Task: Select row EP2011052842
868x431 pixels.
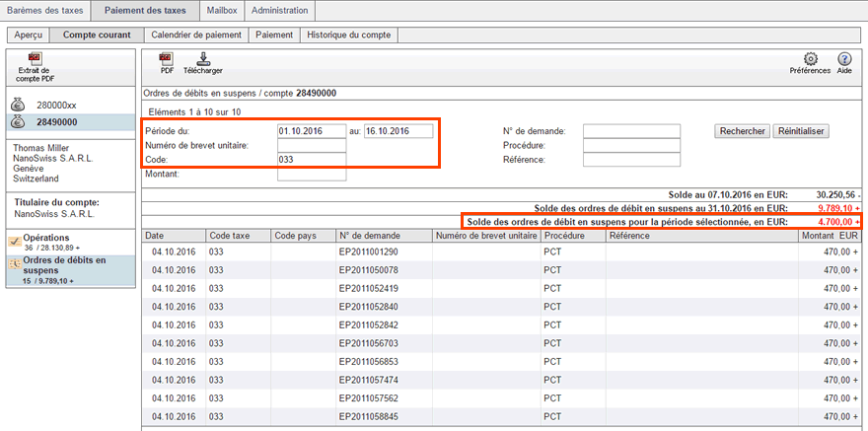Action: (x=502, y=324)
